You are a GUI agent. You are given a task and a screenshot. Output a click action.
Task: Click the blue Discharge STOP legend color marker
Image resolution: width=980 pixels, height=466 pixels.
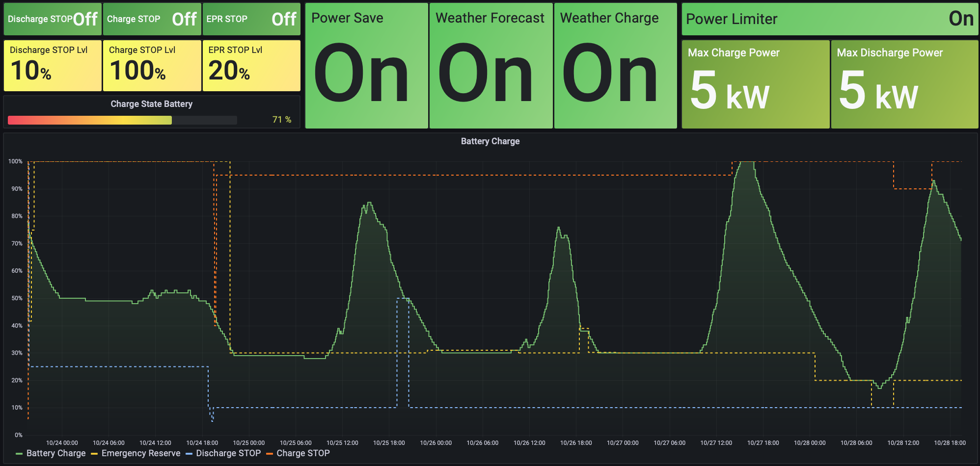tap(189, 454)
